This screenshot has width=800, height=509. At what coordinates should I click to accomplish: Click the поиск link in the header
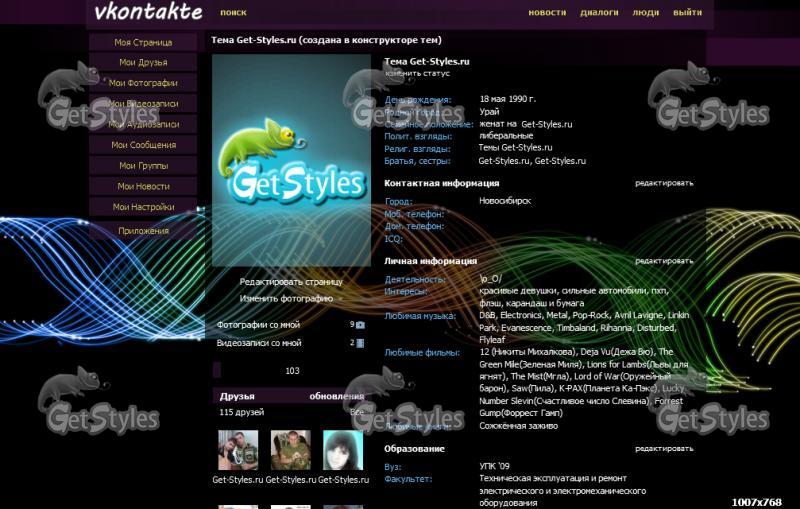coord(233,13)
